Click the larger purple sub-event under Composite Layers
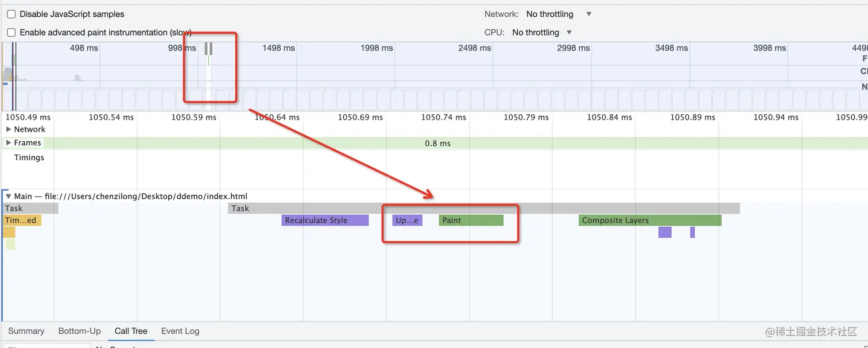Image resolution: width=868 pixels, height=348 pixels. pyautogui.click(x=665, y=232)
